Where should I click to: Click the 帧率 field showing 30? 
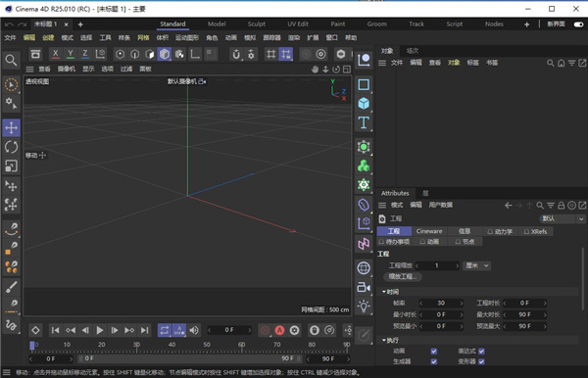441,303
